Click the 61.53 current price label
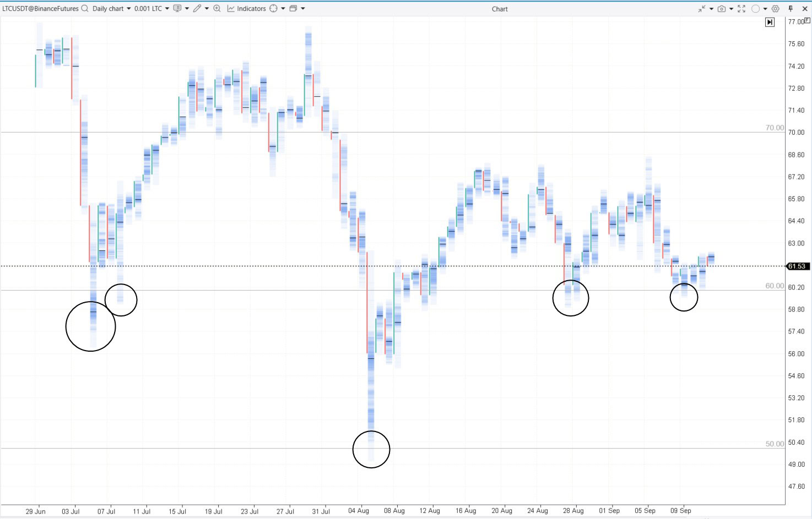 click(797, 266)
